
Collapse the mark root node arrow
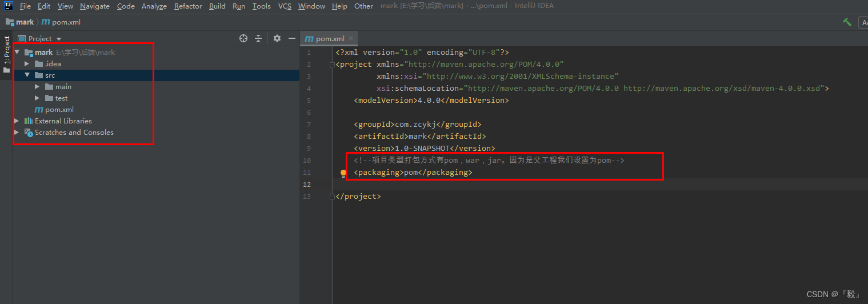pyautogui.click(x=17, y=52)
